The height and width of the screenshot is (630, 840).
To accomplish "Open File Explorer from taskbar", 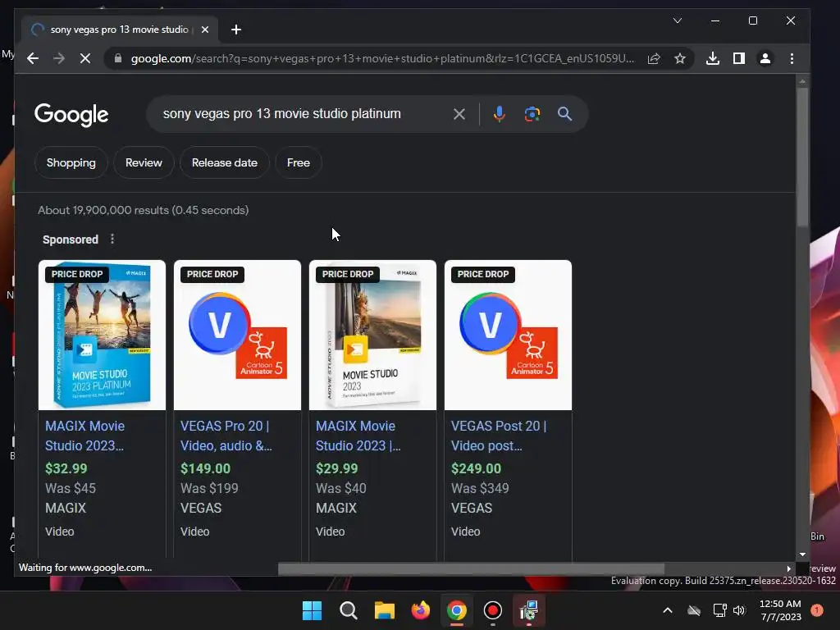I will pyautogui.click(x=384, y=610).
